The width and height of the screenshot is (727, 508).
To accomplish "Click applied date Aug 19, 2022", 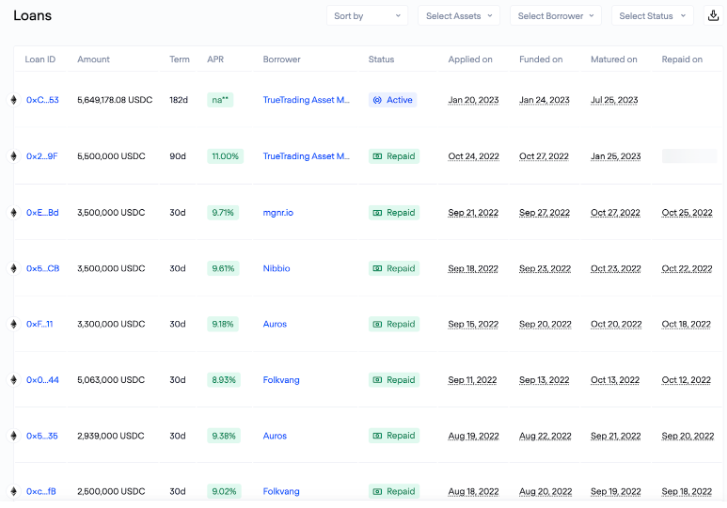I will (x=473, y=436).
